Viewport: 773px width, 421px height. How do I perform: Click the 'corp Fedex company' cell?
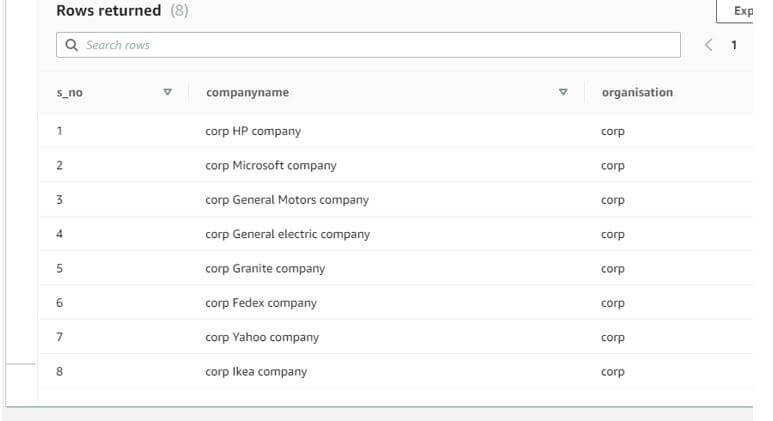(261, 303)
